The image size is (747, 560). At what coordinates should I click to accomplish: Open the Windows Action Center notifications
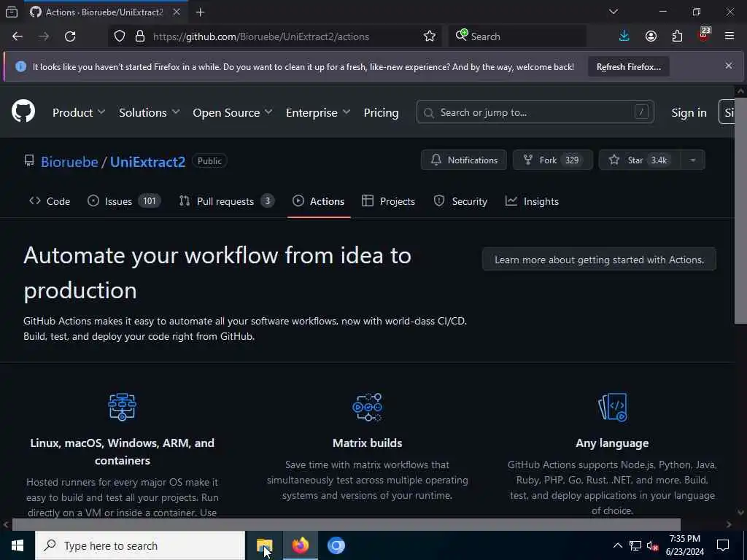pyautogui.click(x=723, y=545)
